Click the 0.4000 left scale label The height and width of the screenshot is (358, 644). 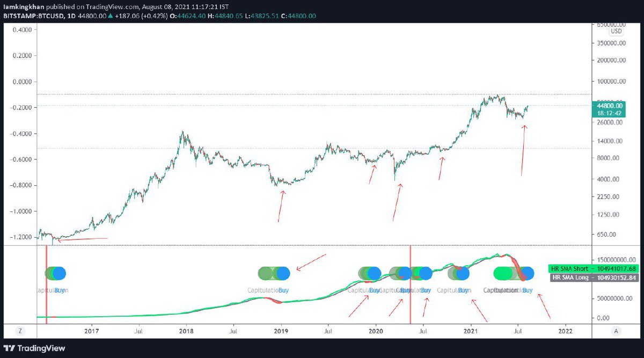22,30
